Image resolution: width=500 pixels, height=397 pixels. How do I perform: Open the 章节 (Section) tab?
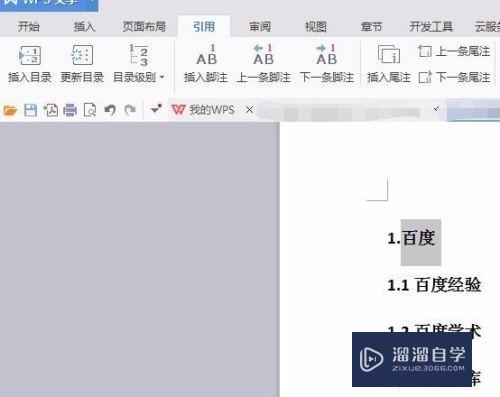coord(371,26)
